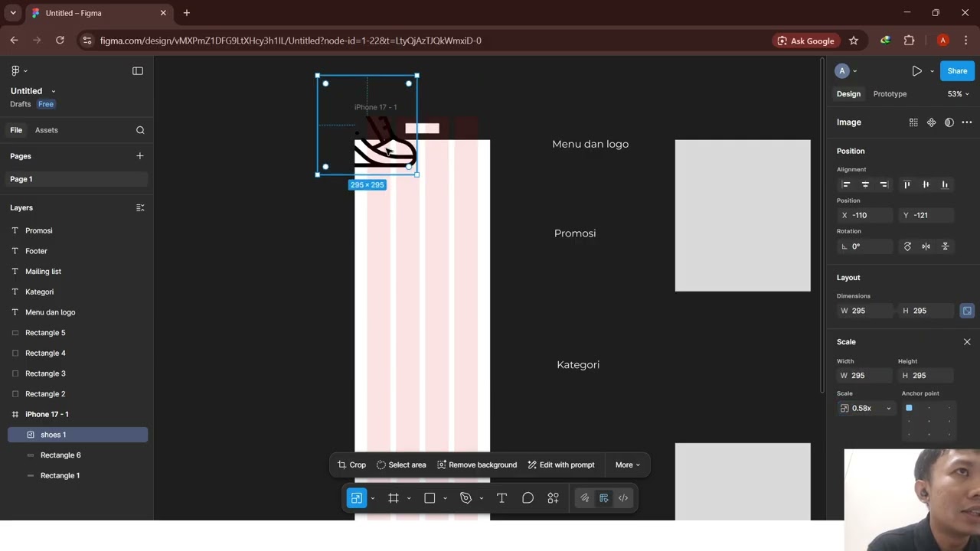This screenshot has height=551, width=980.
Task: Select the Rectangle 6 layer
Action: point(77,455)
